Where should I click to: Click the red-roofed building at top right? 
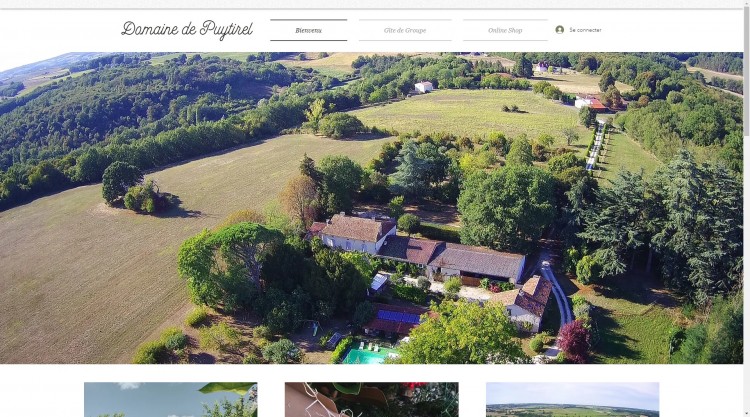click(x=592, y=102)
